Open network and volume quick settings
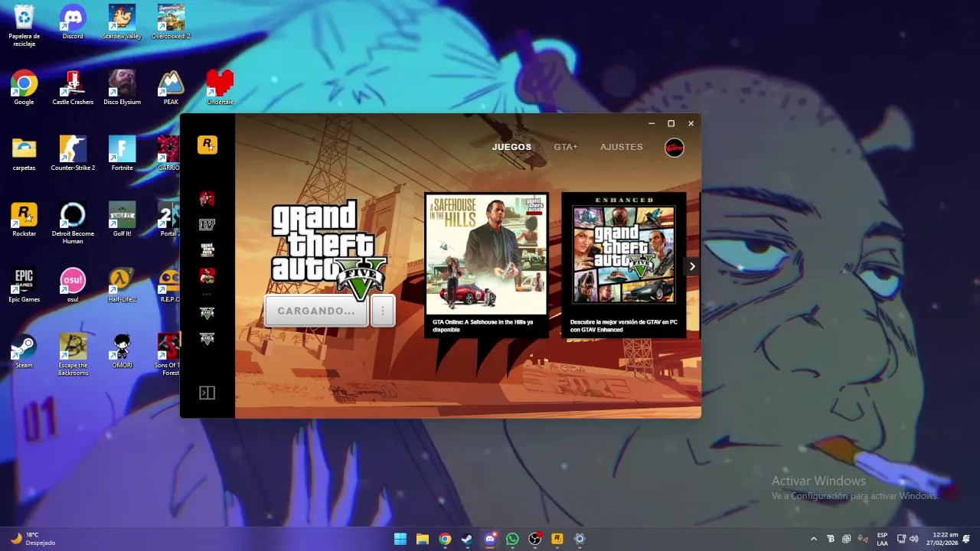 pos(907,539)
